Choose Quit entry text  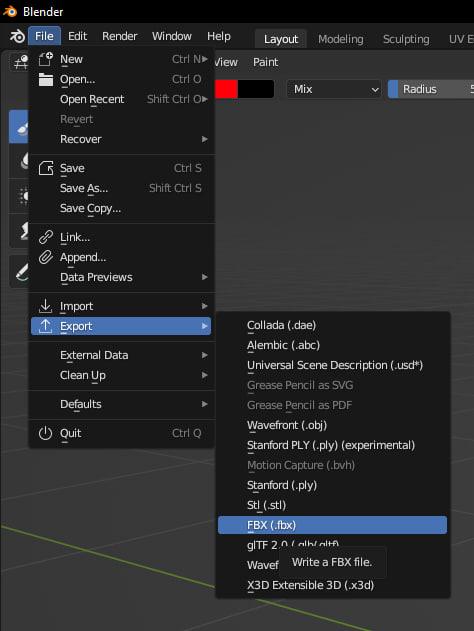click(71, 433)
